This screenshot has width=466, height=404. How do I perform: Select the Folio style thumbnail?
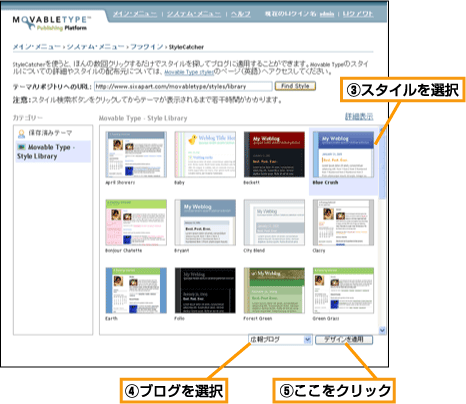[205, 290]
